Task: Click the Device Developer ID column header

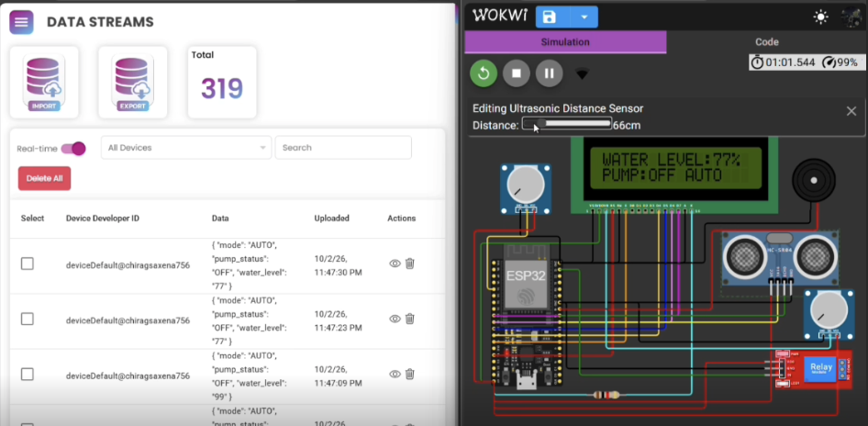Action: [103, 219]
